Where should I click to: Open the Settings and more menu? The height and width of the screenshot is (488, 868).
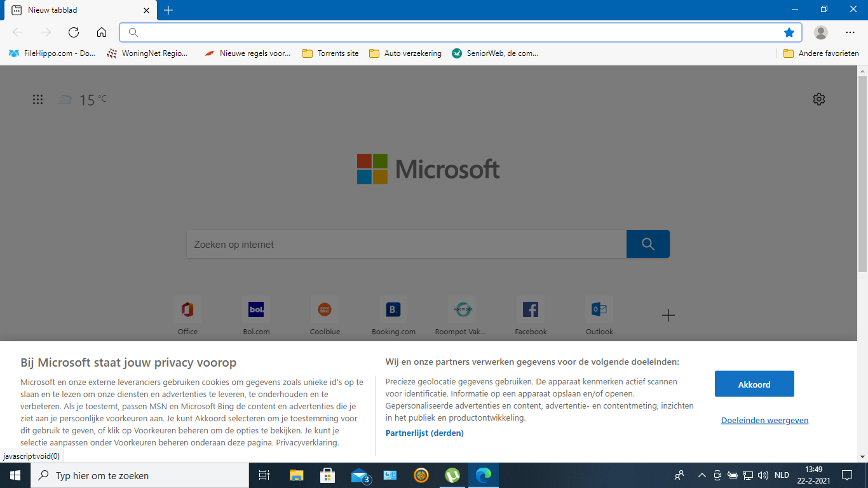point(850,32)
